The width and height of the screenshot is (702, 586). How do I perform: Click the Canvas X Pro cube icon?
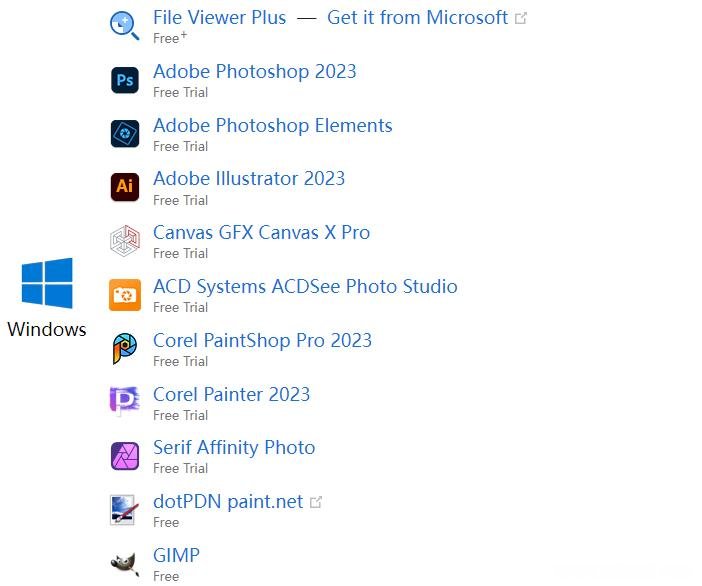pyautogui.click(x=125, y=241)
